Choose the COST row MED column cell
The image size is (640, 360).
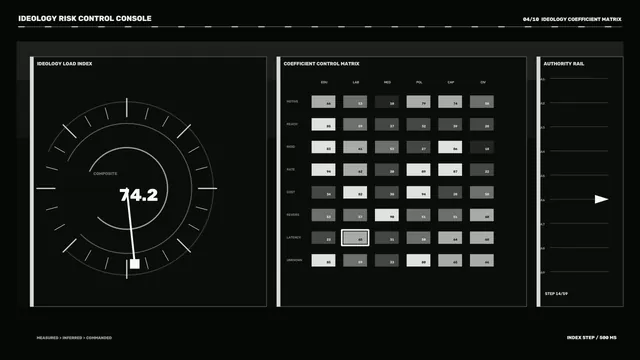coord(387,192)
